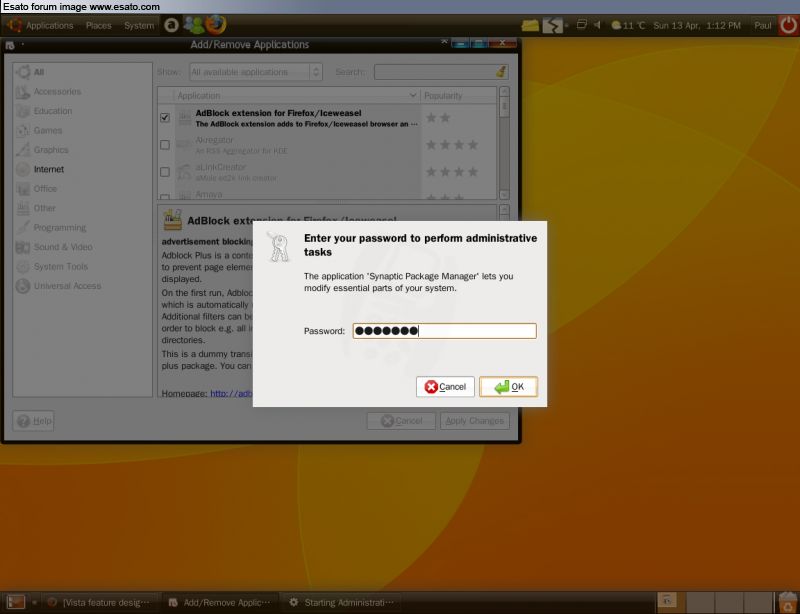Switch to Starting Administrati… taskbar item

click(x=342, y=603)
